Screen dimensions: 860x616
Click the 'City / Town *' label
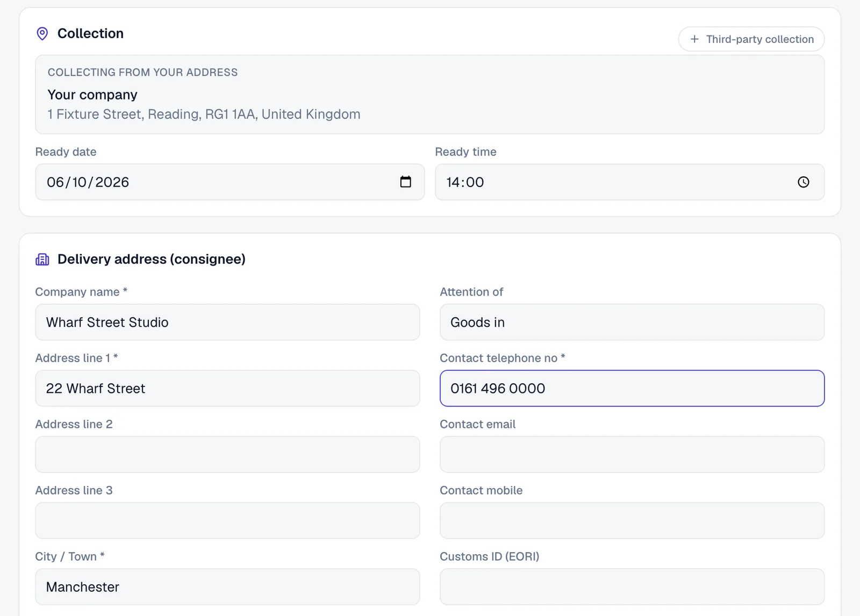click(x=70, y=556)
